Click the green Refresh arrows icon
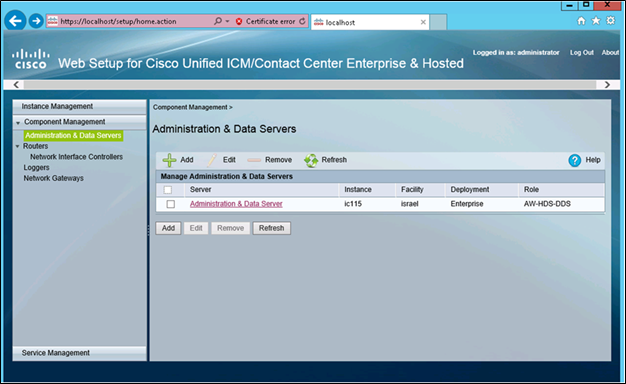Viewport: 626px width, 384px height. coord(311,160)
